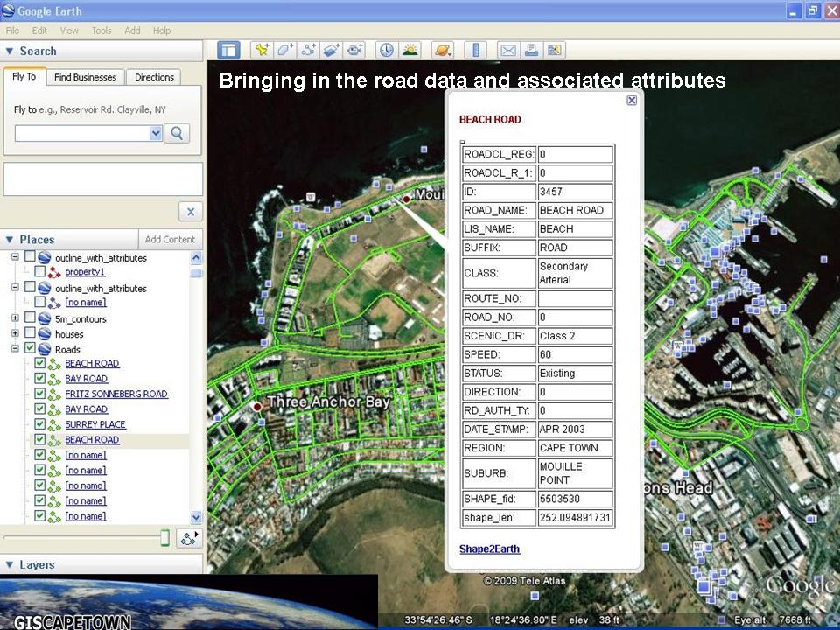Click the magnifying glass search button
Screen dimensions: 840x630
click(x=177, y=133)
